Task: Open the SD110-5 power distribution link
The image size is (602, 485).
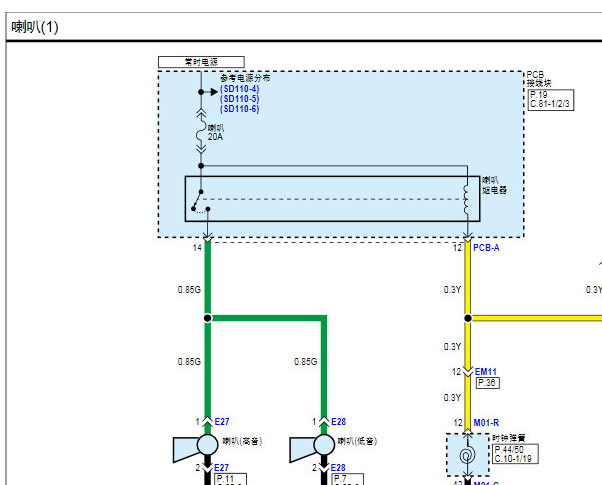Action: click(240, 99)
